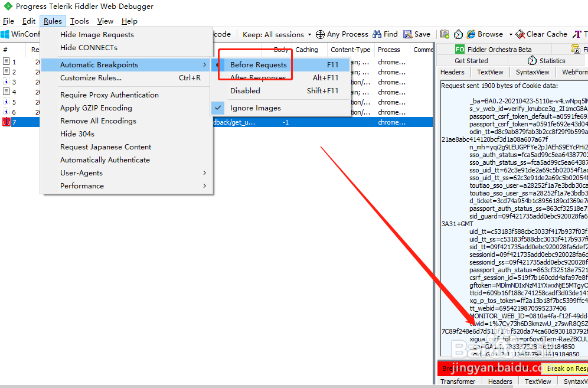Click the Find binoculars icon
588x388 pixels.
coord(377,34)
